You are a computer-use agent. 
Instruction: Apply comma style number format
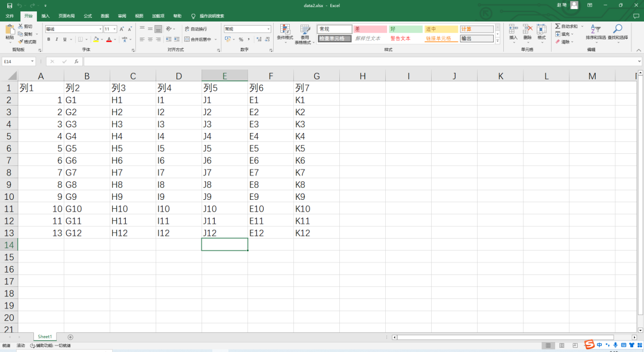(x=249, y=39)
